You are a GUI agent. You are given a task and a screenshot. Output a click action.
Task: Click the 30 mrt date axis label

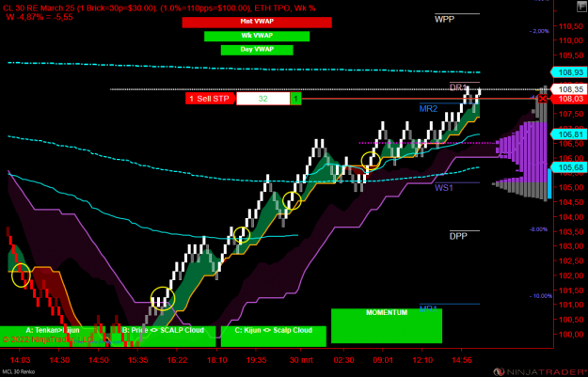pyautogui.click(x=301, y=360)
